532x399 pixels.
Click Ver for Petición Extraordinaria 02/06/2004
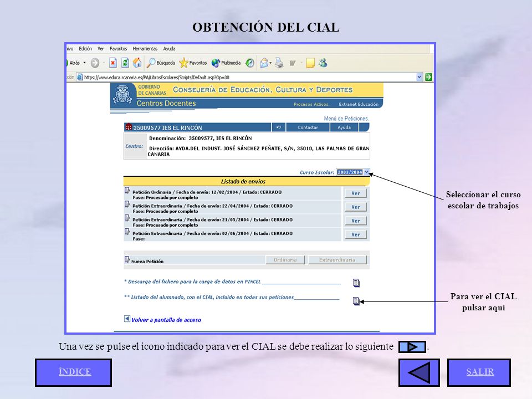356,234
